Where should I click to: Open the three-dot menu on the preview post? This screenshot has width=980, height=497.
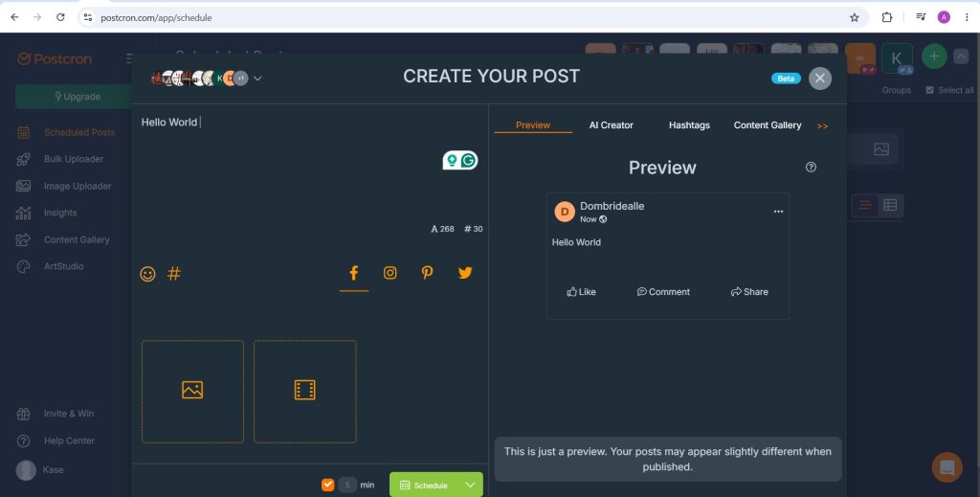coord(778,212)
